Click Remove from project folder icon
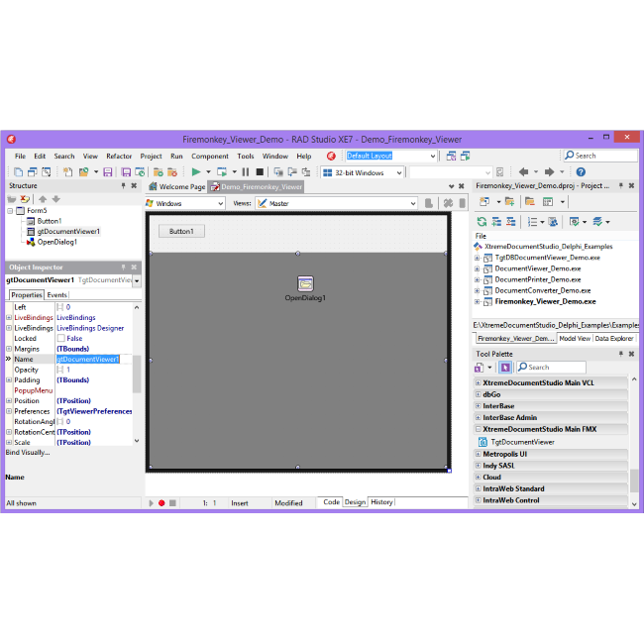This screenshot has height=644, width=644. point(530,202)
